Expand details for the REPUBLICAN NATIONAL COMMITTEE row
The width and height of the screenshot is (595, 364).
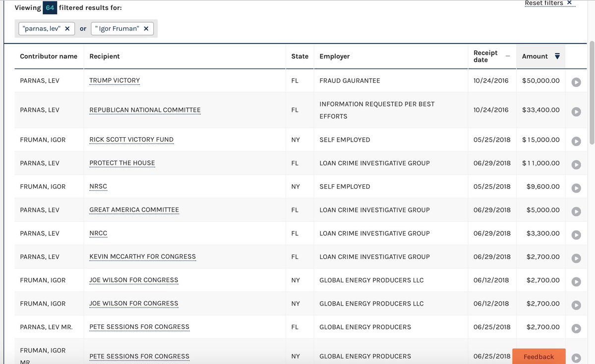(576, 112)
